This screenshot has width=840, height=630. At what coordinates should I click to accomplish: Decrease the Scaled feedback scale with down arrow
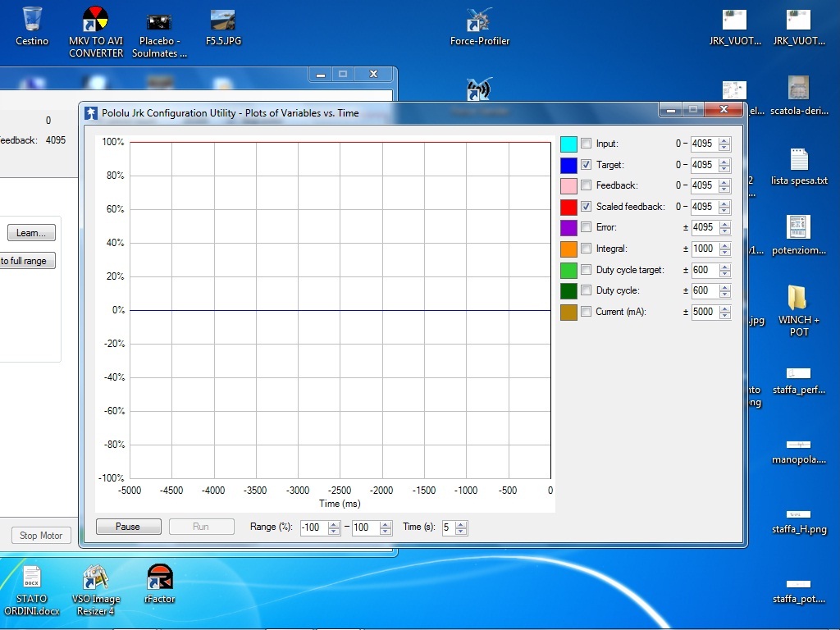(725, 210)
